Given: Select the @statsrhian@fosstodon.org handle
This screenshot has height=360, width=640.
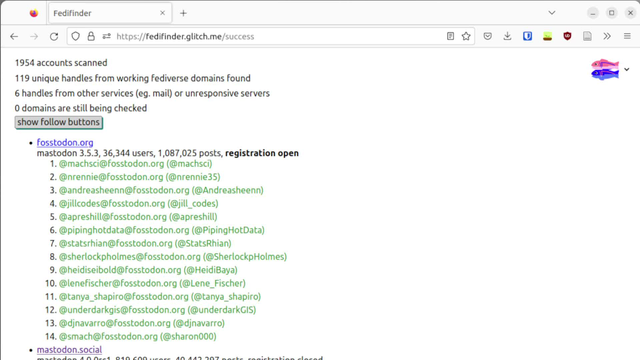Looking at the screenshot, I should [116, 243].
